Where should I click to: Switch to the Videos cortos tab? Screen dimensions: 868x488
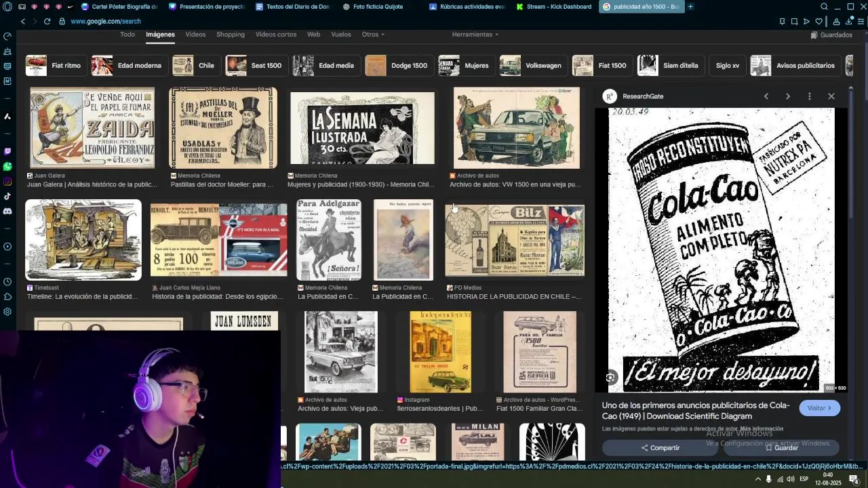[x=276, y=35]
